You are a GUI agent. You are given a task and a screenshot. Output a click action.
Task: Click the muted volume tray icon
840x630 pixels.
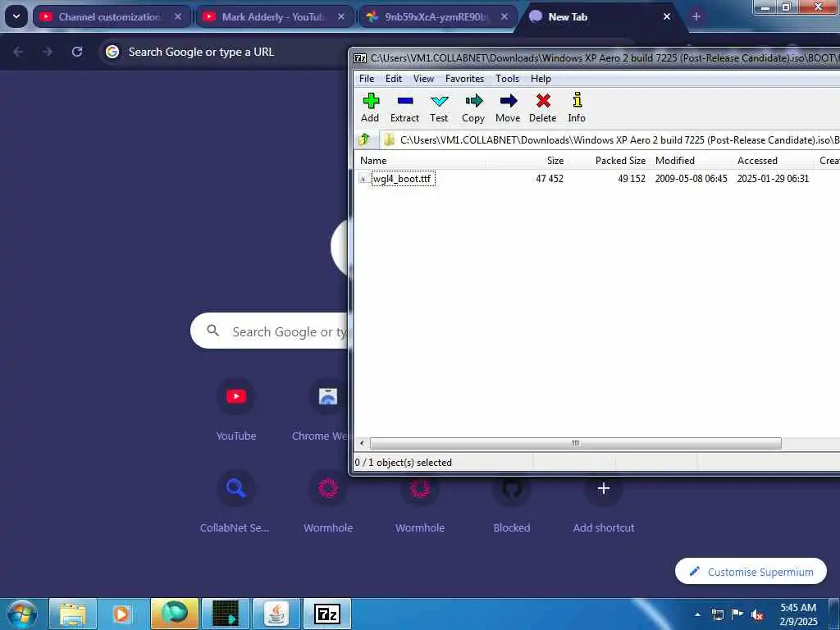(757, 614)
